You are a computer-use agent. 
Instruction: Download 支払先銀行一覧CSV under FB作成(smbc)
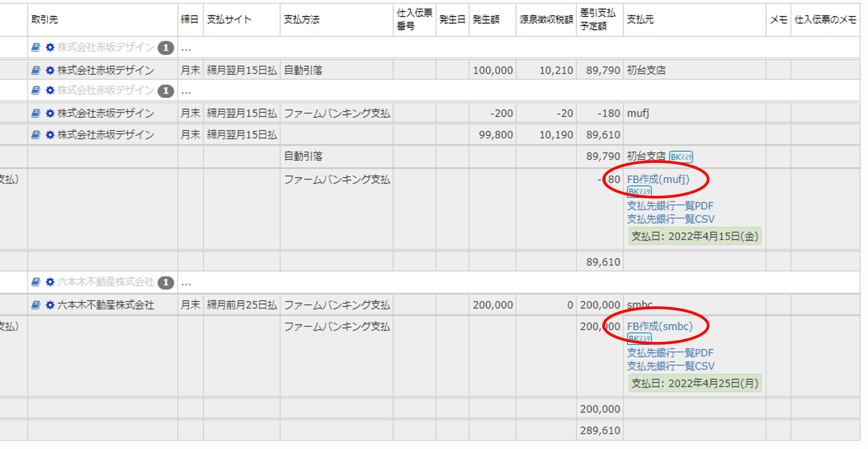coord(671,366)
